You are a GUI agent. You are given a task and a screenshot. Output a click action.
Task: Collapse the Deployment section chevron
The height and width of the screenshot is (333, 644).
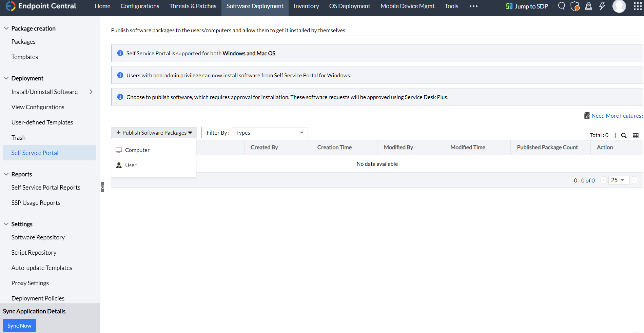tap(6, 78)
